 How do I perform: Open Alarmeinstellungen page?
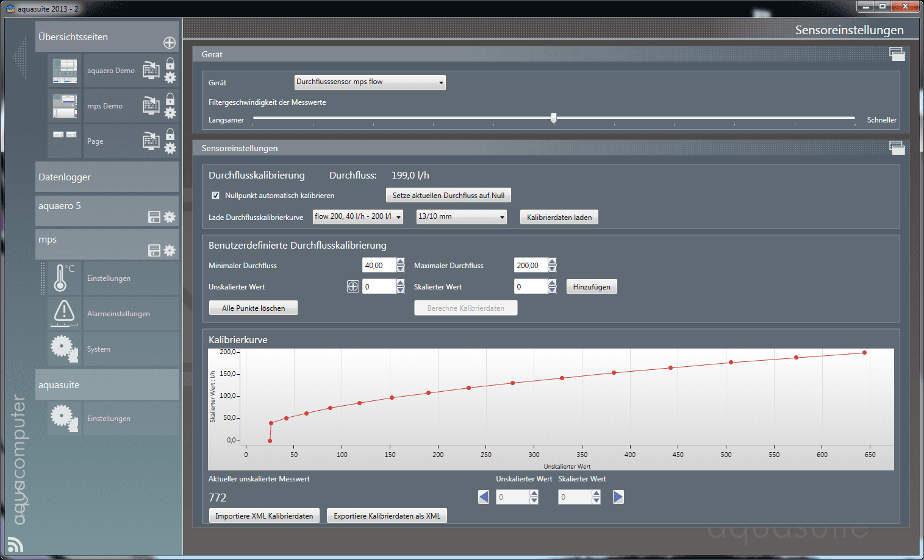131,314
